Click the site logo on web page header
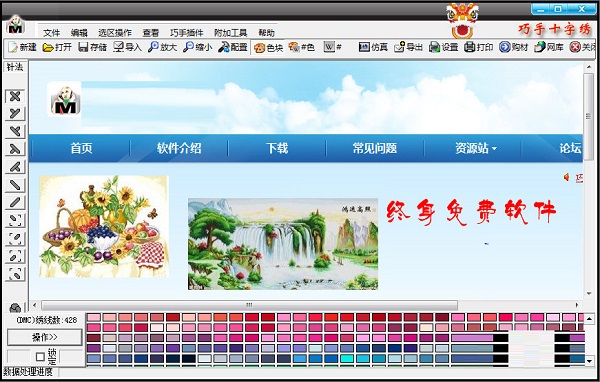The height and width of the screenshot is (382, 600). click(x=64, y=99)
